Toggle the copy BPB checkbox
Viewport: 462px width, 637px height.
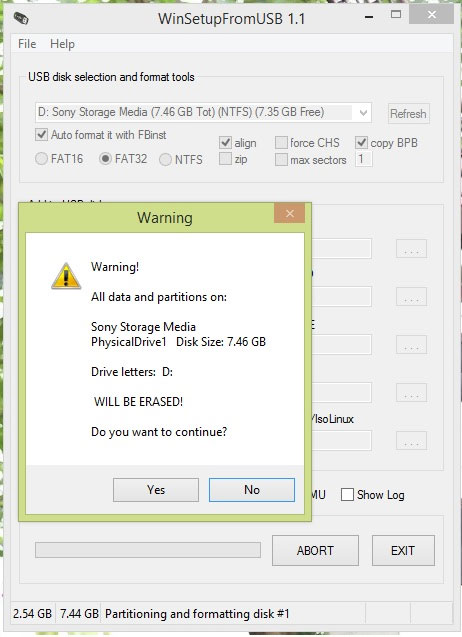click(361, 143)
